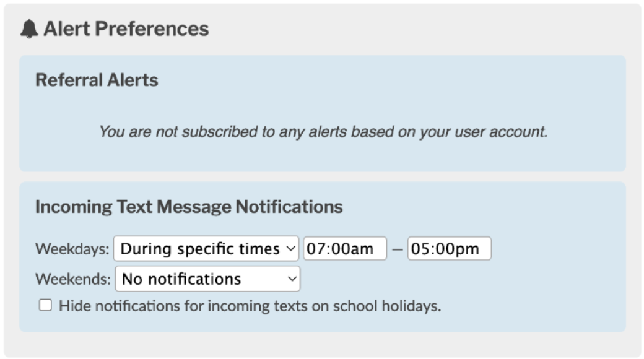
Task: Select the 'During specific times' value text
Action: tap(199, 249)
